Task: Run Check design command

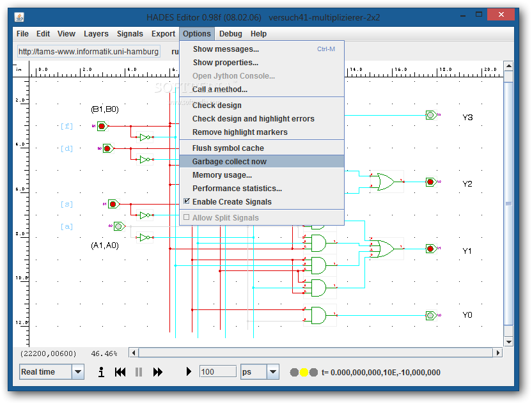Action: click(x=262, y=105)
